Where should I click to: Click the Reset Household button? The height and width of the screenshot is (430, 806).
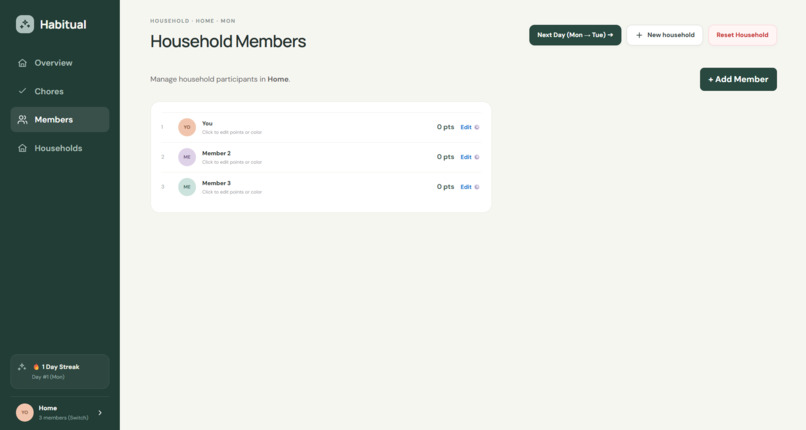[x=742, y=35]
